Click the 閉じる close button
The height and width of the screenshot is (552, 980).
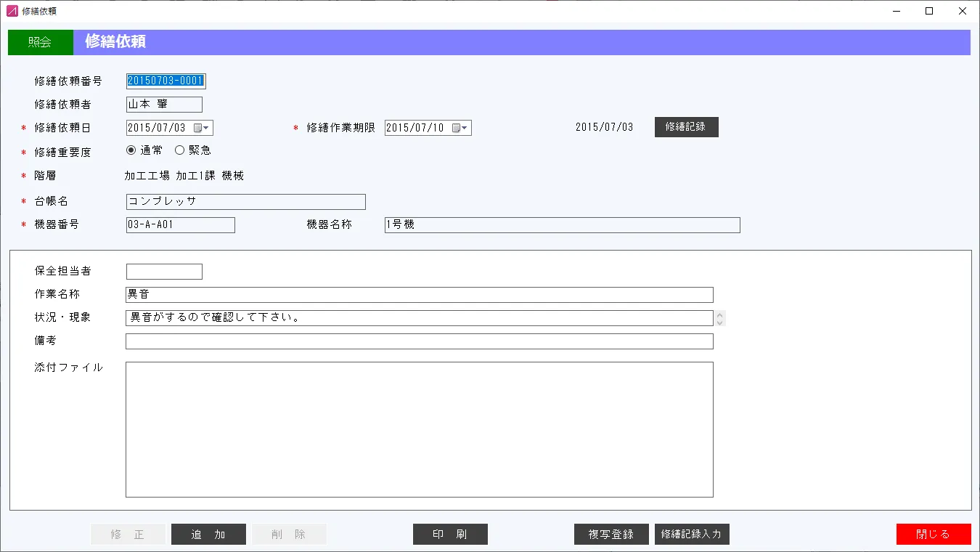934,534
